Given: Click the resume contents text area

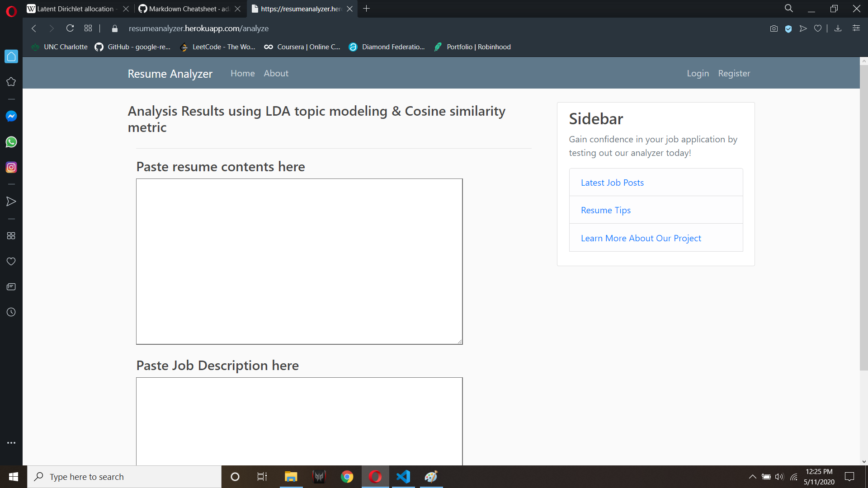Looking at the screenshot, I should (x=299, y=261).
